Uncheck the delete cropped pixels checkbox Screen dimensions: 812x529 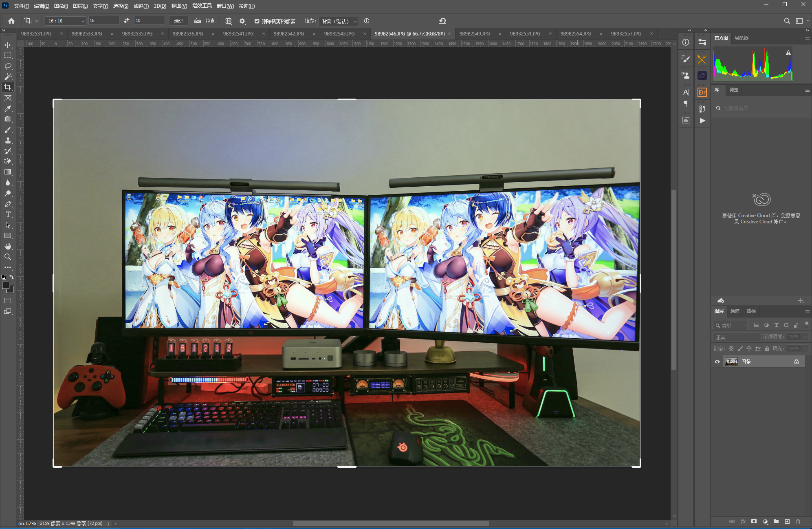pos(257,21)
